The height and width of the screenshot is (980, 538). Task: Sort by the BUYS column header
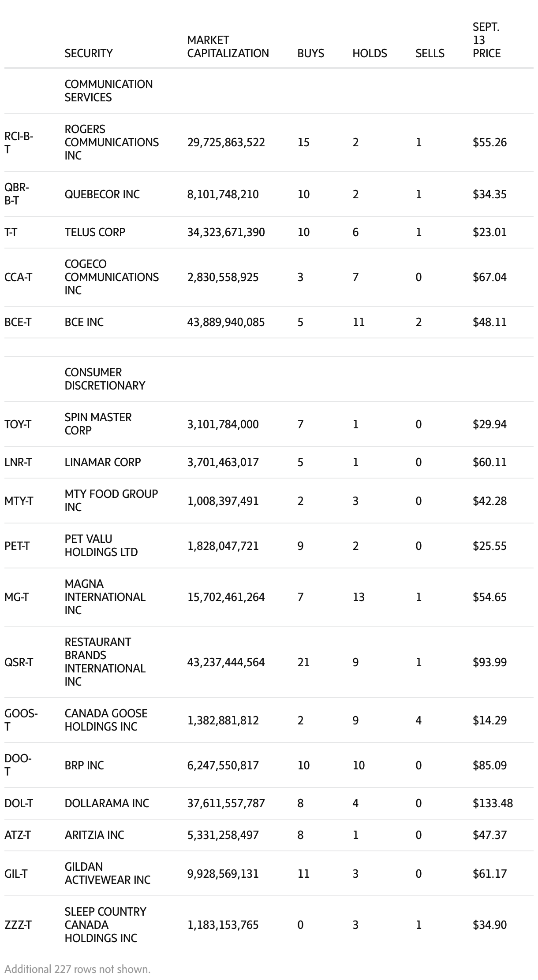click(310, 53)
